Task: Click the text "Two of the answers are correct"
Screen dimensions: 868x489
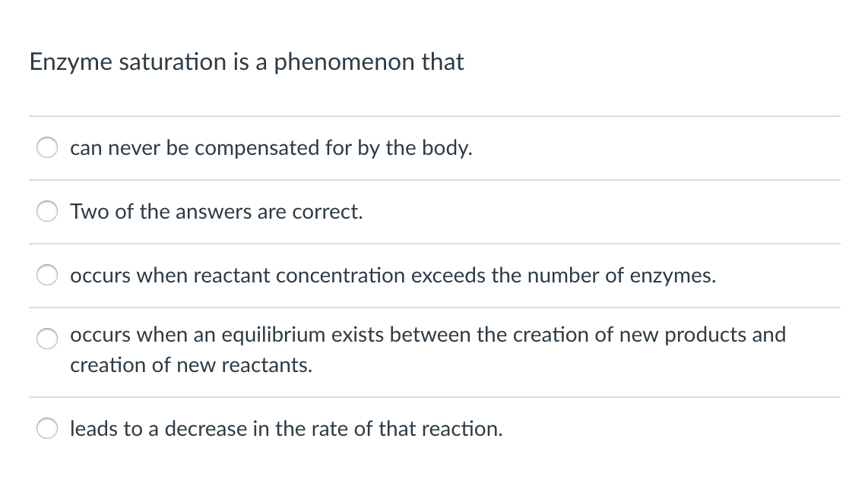Action: click(216, 212)
